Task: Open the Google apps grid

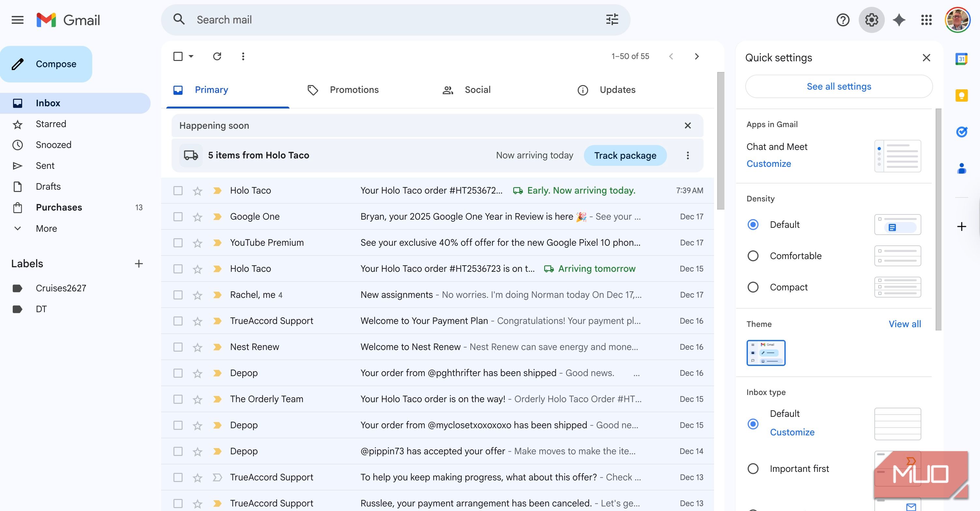Action: [x=926, y=20]
